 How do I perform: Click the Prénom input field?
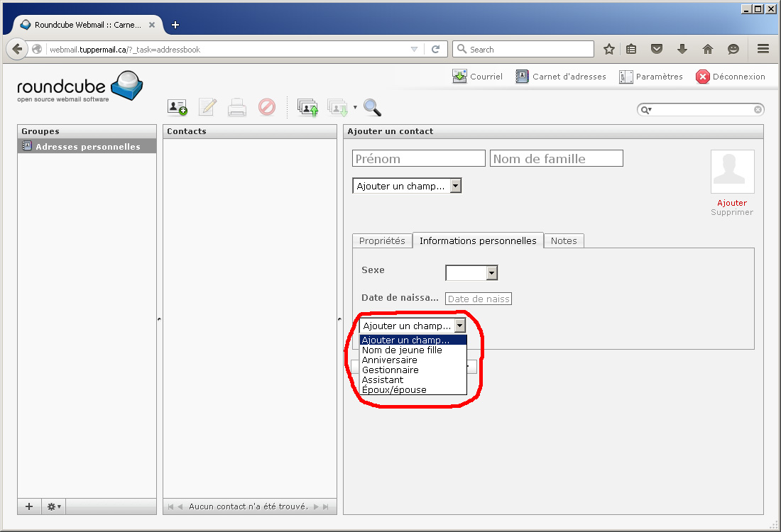click(x=419, y=158)
